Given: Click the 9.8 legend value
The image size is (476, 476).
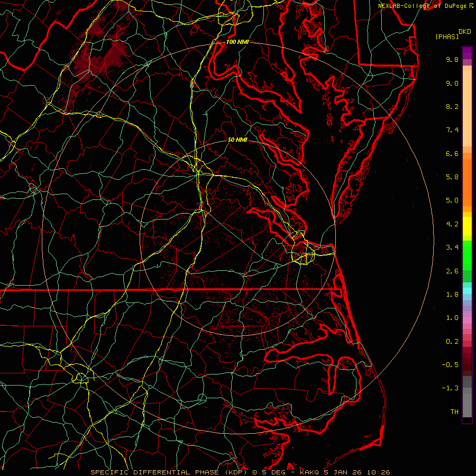Looking at the screenshot, I should 452,59.
